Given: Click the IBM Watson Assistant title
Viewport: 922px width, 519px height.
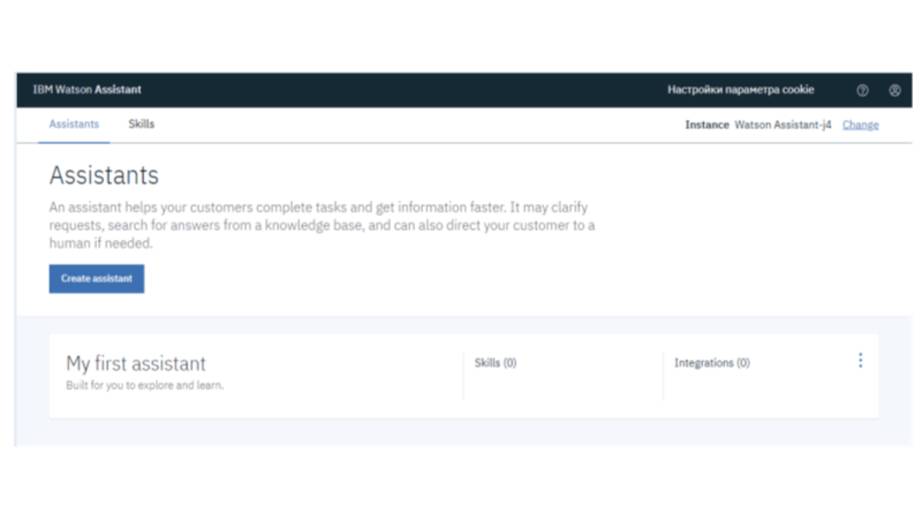Looking at the screenshot, I should point(87,90).
